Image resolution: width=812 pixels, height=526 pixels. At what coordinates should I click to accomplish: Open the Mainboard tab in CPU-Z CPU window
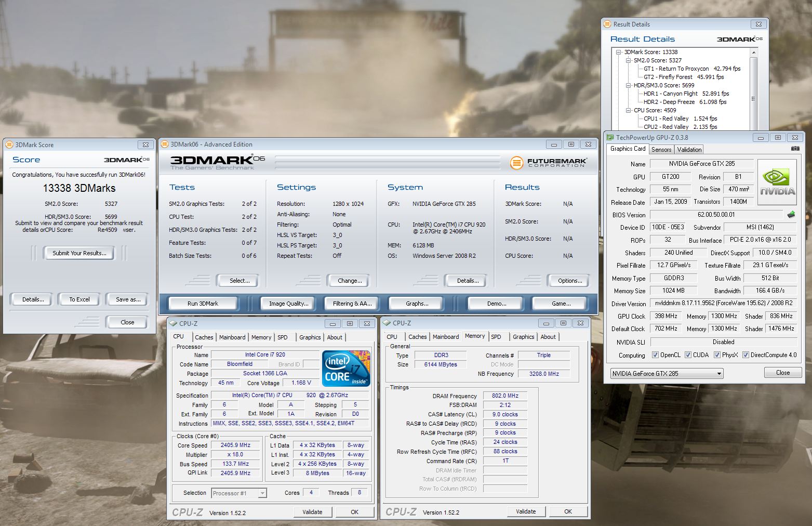[232, 337]
